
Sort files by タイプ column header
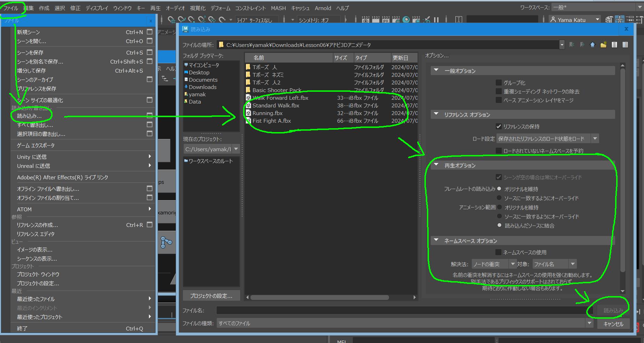tap(372, 58)
